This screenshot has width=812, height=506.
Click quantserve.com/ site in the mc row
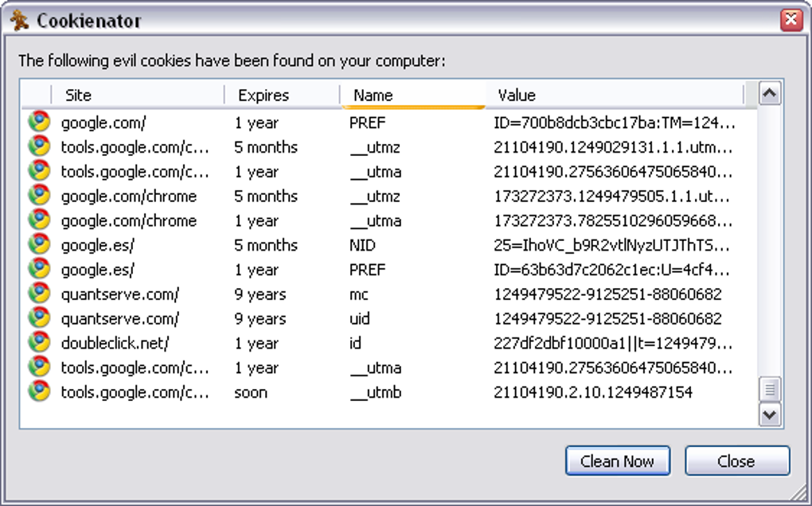tap(120, 294)
